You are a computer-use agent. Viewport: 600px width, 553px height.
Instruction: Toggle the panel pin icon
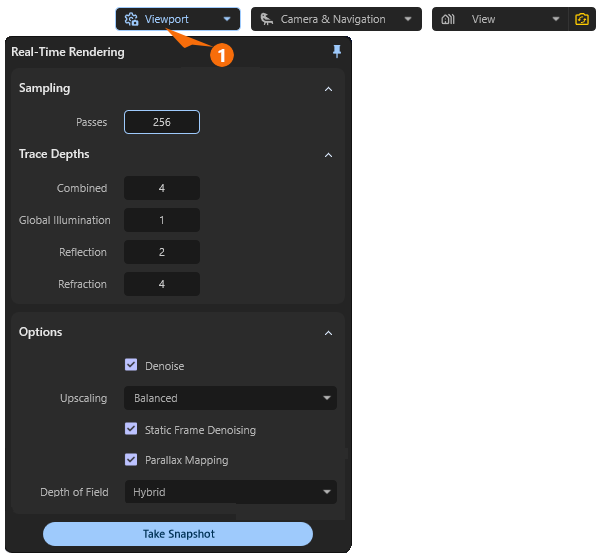(337, 51)
